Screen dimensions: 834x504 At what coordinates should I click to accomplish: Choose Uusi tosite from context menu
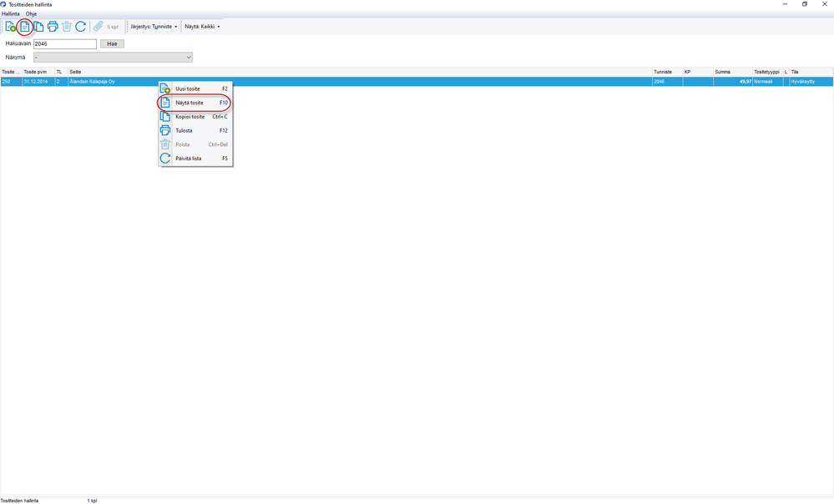195,88
